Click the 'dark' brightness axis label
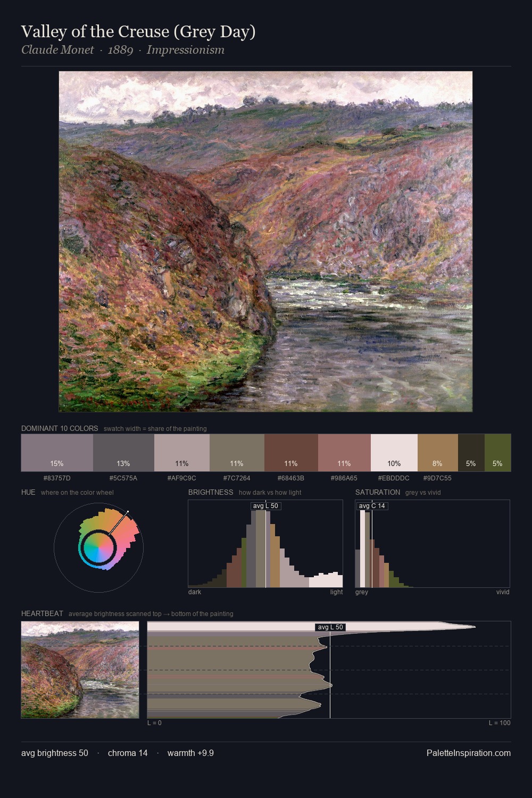 click(x=195, y=592)
